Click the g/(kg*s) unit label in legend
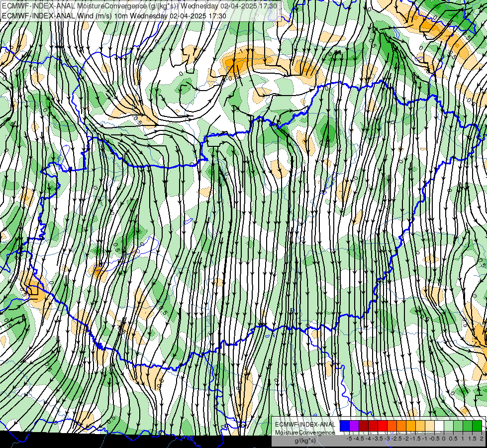The height and width of the screenshot is (448, 487). pos(305,440)
